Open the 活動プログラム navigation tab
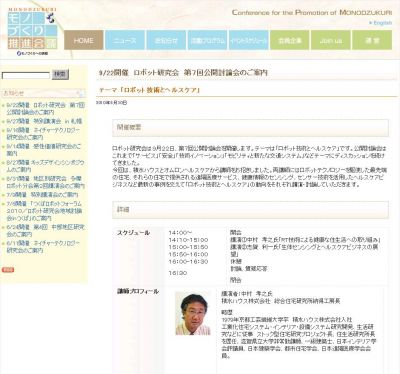The width and height of the screenshot is (400, 374). tap(207, 40)
